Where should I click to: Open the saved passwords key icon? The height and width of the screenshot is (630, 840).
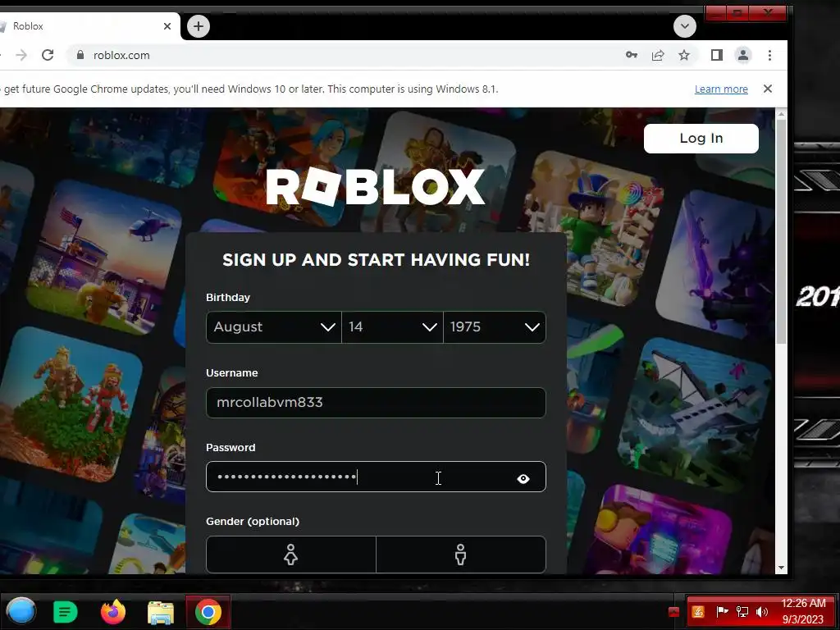[x=632, y=55]
